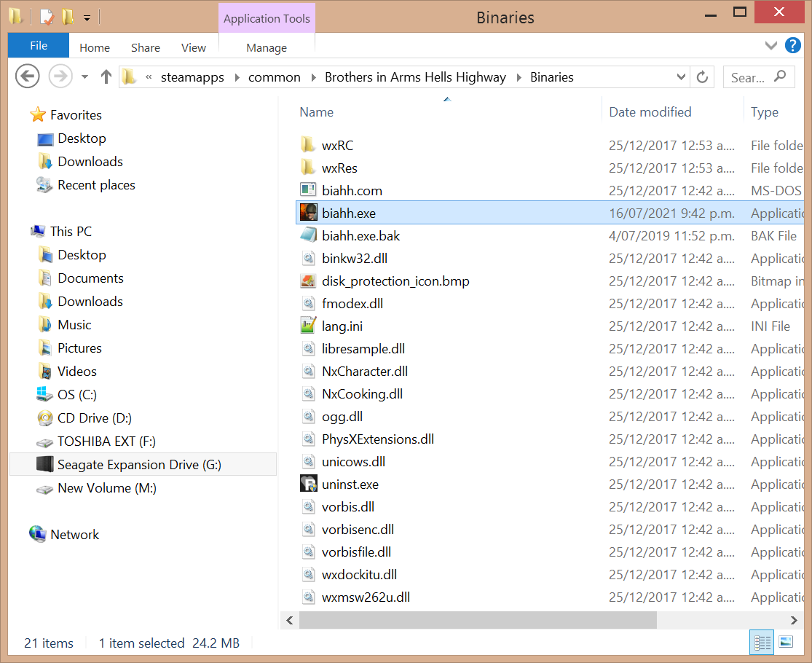Click common in the address path
812x663 pixels.
tap(275, 77)
